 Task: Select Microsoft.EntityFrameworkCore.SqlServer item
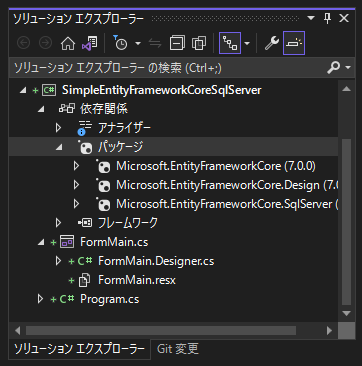click(x=227, y=204)
